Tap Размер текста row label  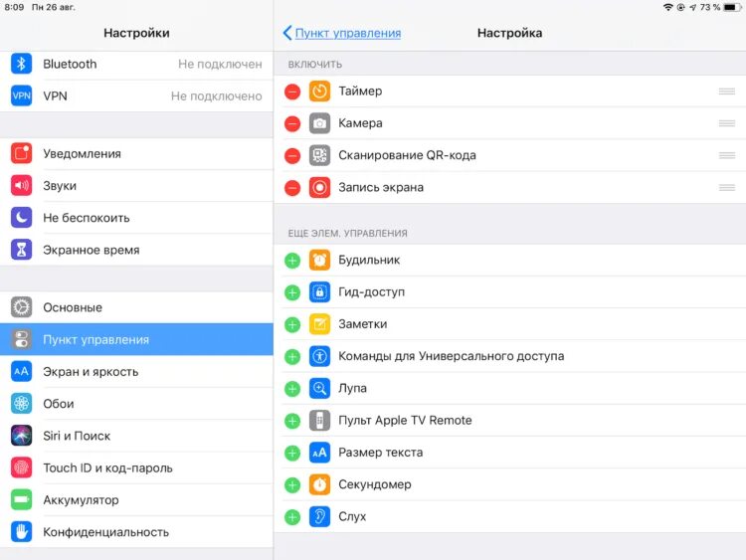click(380, 453)
